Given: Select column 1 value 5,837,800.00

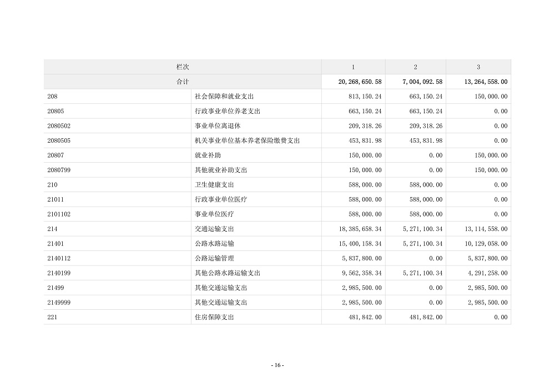Looking at the screenshot, I should (362, 258).
